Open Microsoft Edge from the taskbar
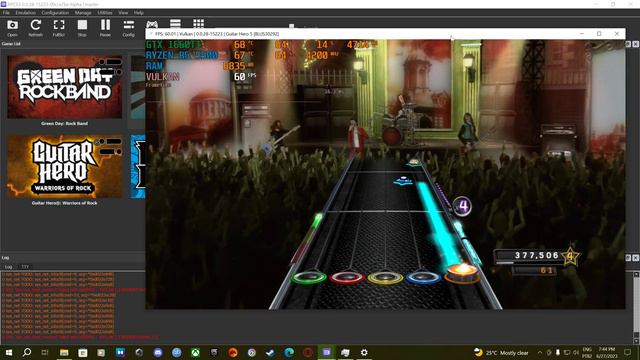This screenshot has height=360, width=640. pyautogui.click(x=289, y=352)
